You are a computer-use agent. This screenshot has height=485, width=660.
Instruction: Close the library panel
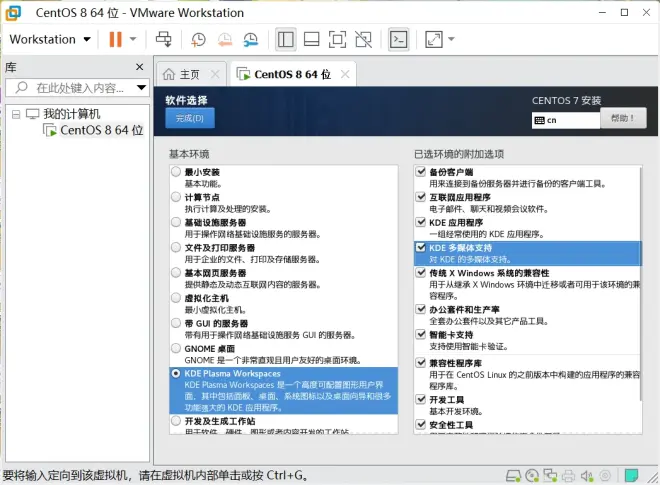(140, 67)
